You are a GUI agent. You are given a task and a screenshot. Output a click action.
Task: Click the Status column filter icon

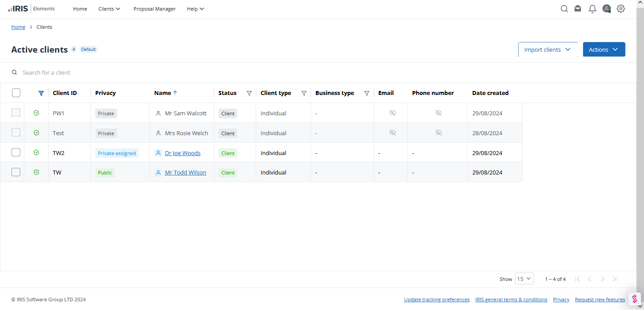coord(249,93)
